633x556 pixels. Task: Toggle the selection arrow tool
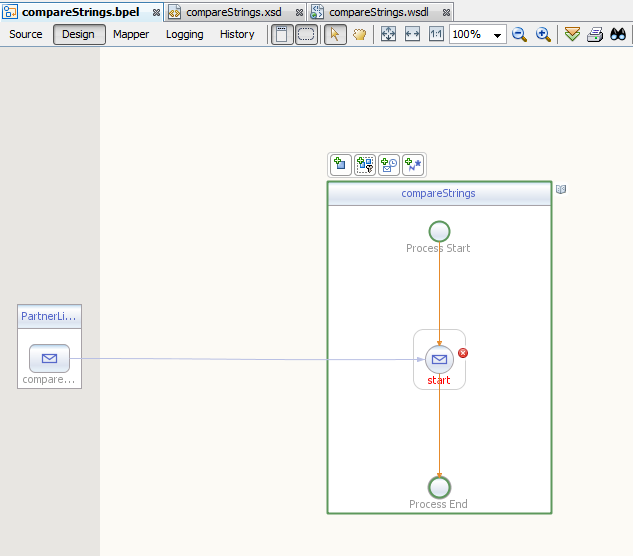[x=335, y=34]
